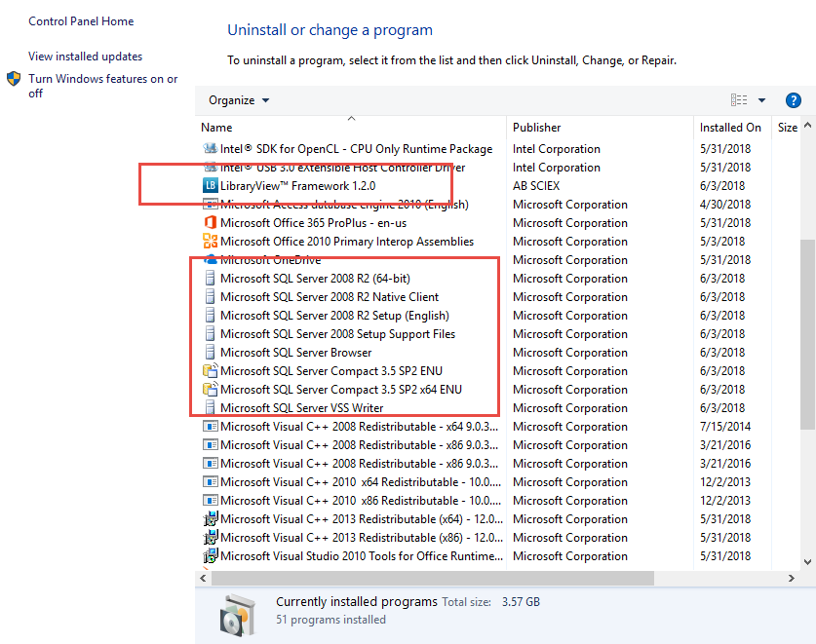Click the Visual C++ 2013 Redistributable (x86) icon
The width and height of the screenshot is (816, 644).
coord(211,538)
